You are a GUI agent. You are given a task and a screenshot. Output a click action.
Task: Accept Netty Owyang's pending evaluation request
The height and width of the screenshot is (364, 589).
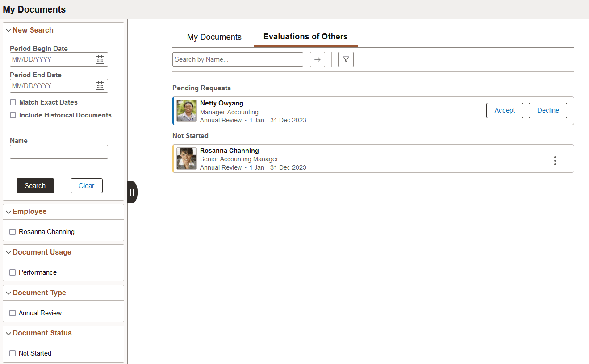[505, 110]
